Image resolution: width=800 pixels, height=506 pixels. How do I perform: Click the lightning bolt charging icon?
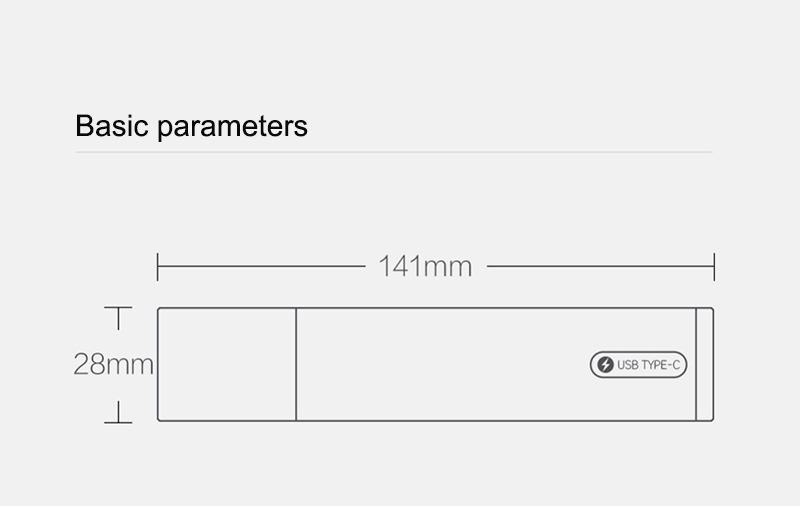[x=605, y=365]
